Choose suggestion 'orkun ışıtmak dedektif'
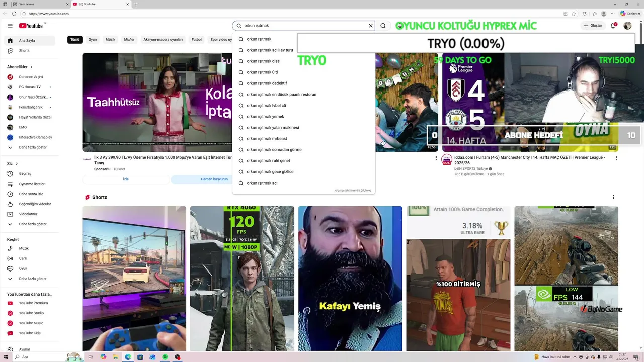 tap(304, 83)
